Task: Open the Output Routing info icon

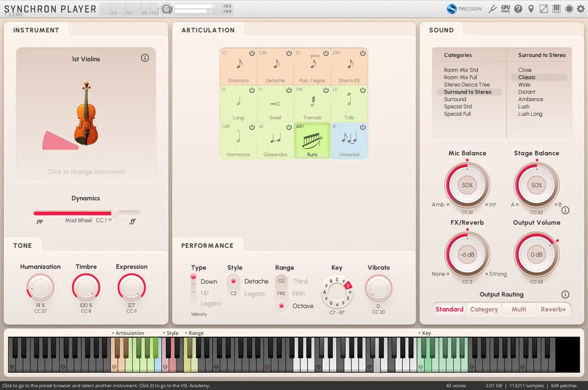Action: (565, 294)
